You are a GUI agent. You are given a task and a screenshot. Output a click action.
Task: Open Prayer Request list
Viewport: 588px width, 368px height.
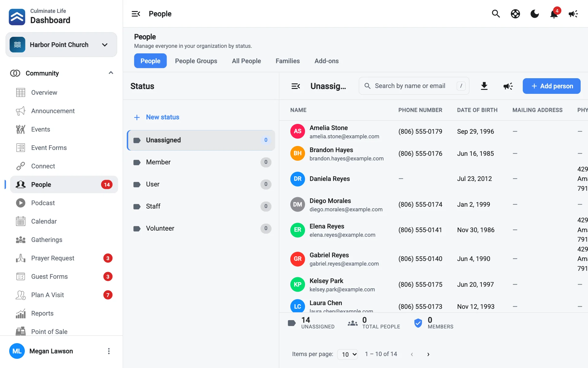pos(64,258)
